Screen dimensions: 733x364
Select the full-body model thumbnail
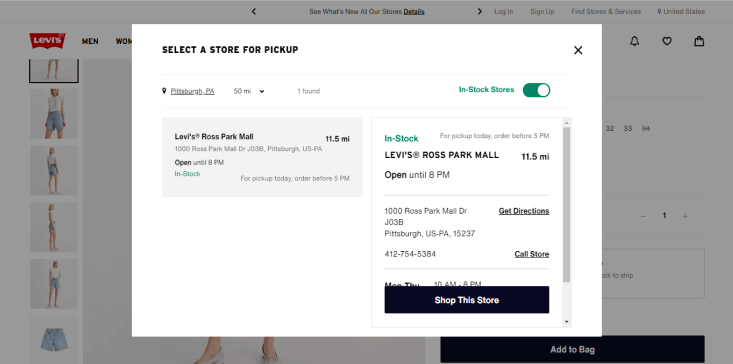pyautogui.click(x=54, y=284)
